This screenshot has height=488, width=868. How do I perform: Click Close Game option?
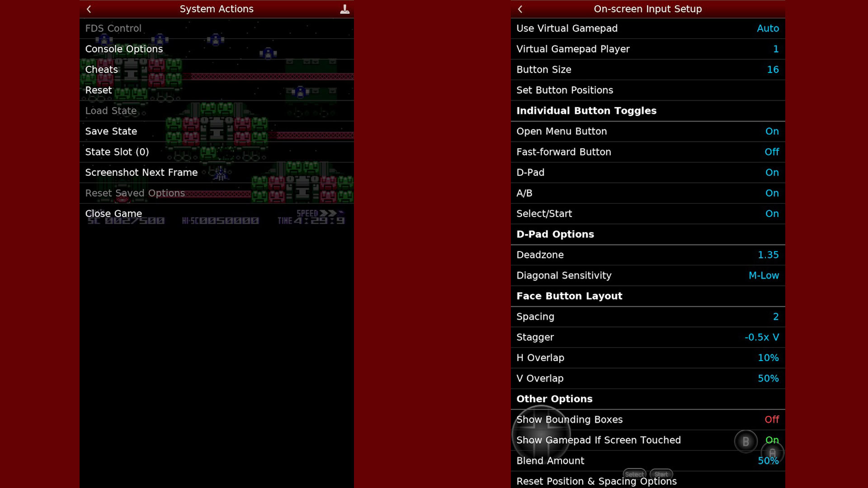(113, 213)
